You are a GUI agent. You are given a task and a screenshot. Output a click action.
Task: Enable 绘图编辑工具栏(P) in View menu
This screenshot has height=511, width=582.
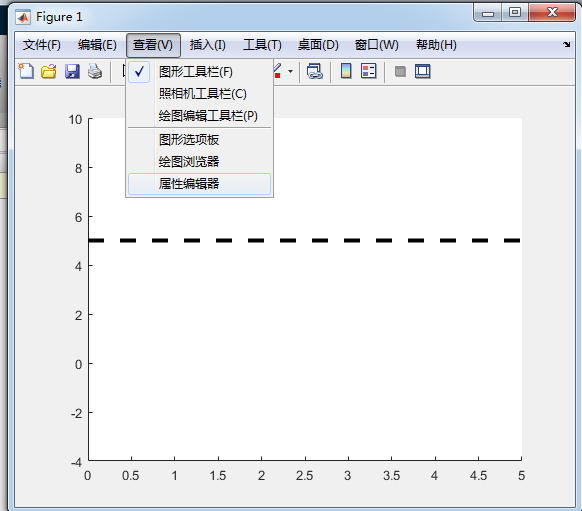(x=200, y=116)
